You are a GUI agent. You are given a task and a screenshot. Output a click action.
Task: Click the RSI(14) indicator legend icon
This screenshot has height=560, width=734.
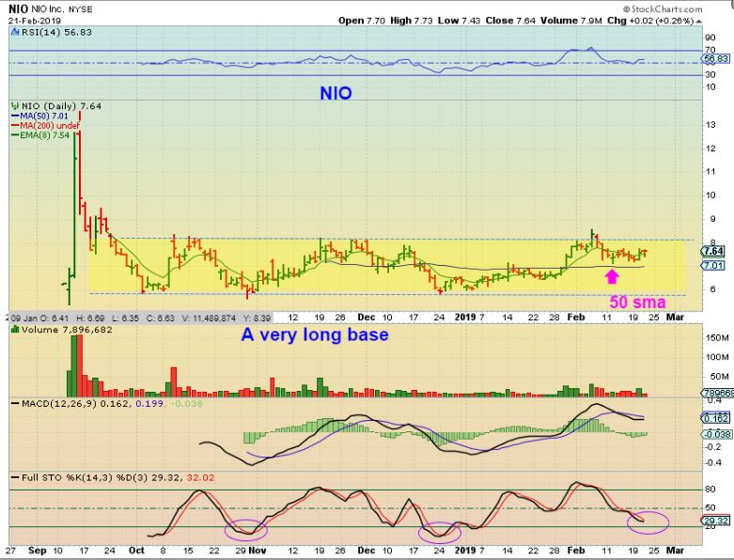pyautogui.click(x=15, y=32)
